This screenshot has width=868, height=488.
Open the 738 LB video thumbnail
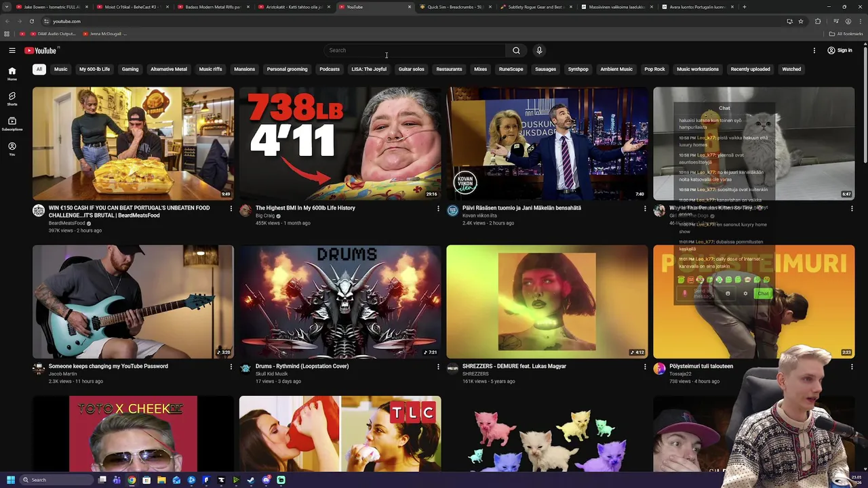pos(340,144)
